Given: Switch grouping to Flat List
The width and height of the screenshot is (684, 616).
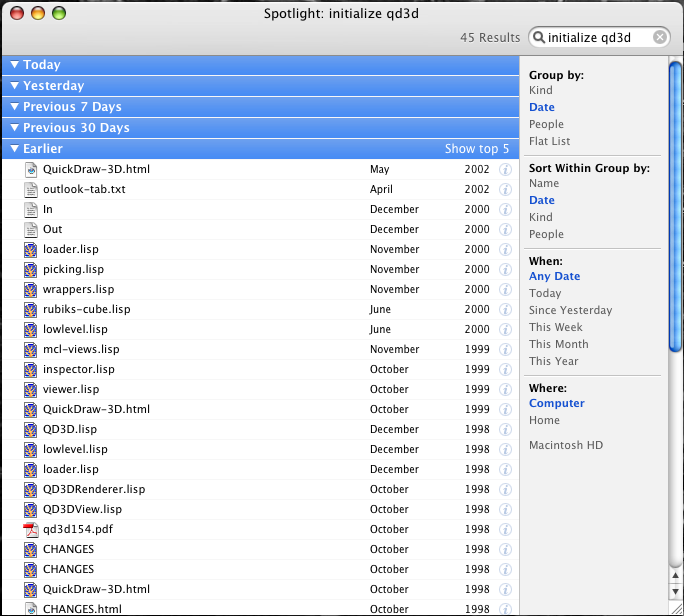Looking at the screenshot, I should (549, 141).
